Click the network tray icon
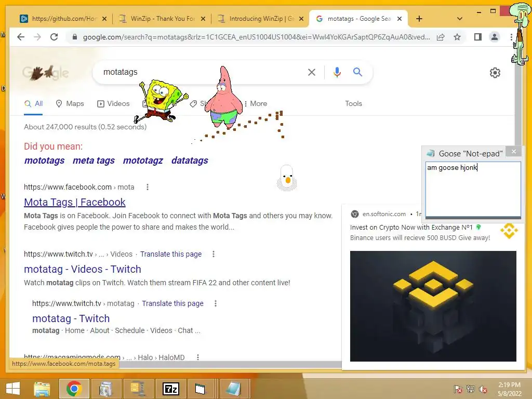The width and height of the screenshot is (532, 399). [470, 389]
